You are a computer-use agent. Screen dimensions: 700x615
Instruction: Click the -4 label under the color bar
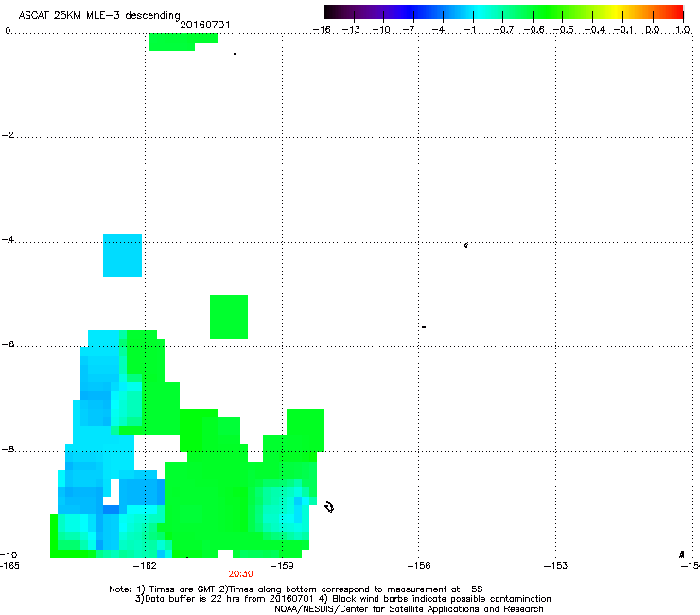438,30
